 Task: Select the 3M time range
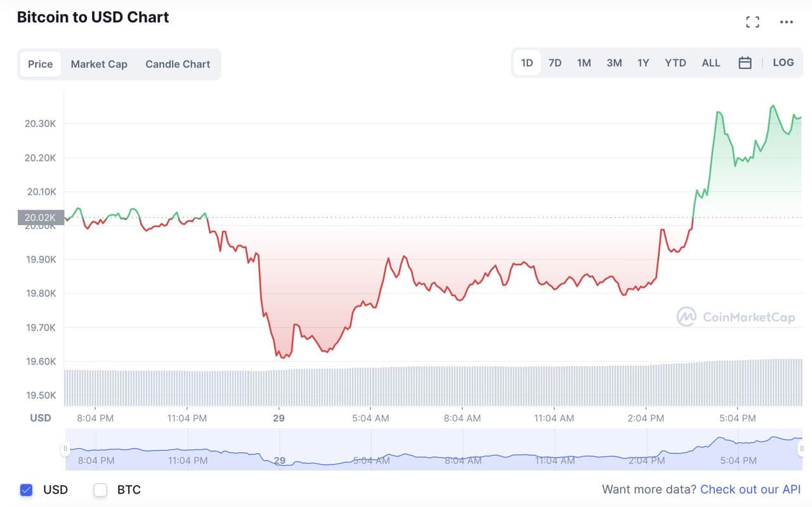614,63
